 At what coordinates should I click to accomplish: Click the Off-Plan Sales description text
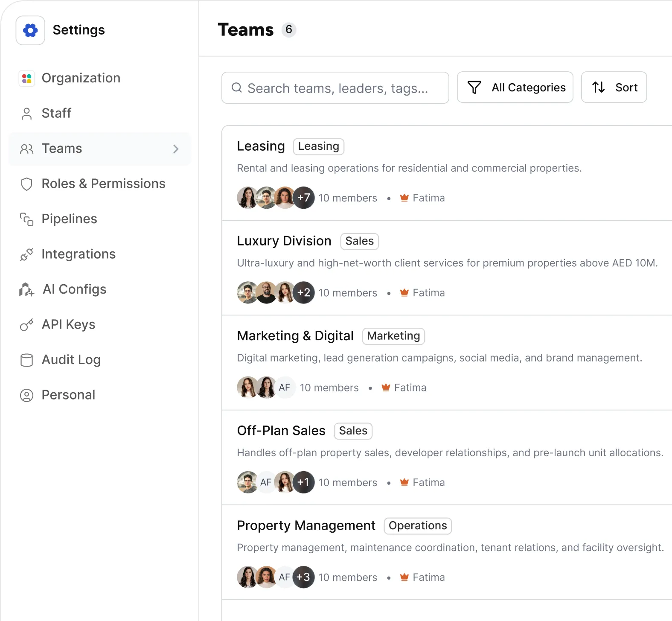pos(450,453)
